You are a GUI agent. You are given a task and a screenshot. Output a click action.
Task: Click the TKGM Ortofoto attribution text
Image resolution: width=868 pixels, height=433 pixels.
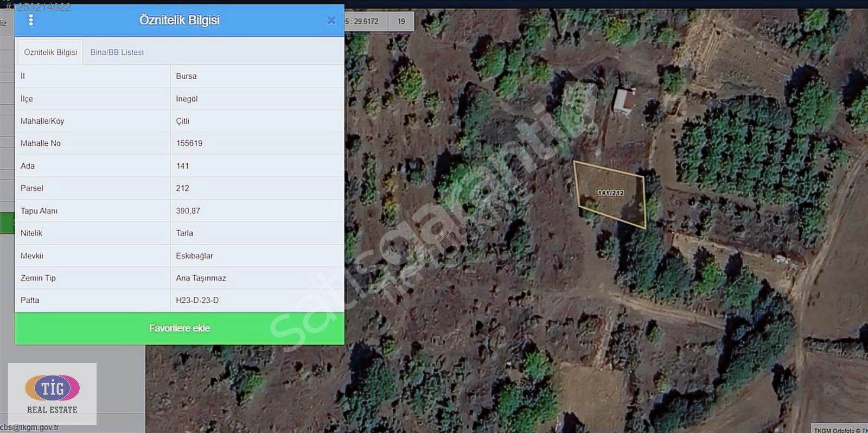pyautogui.click(x=840, y=430)
